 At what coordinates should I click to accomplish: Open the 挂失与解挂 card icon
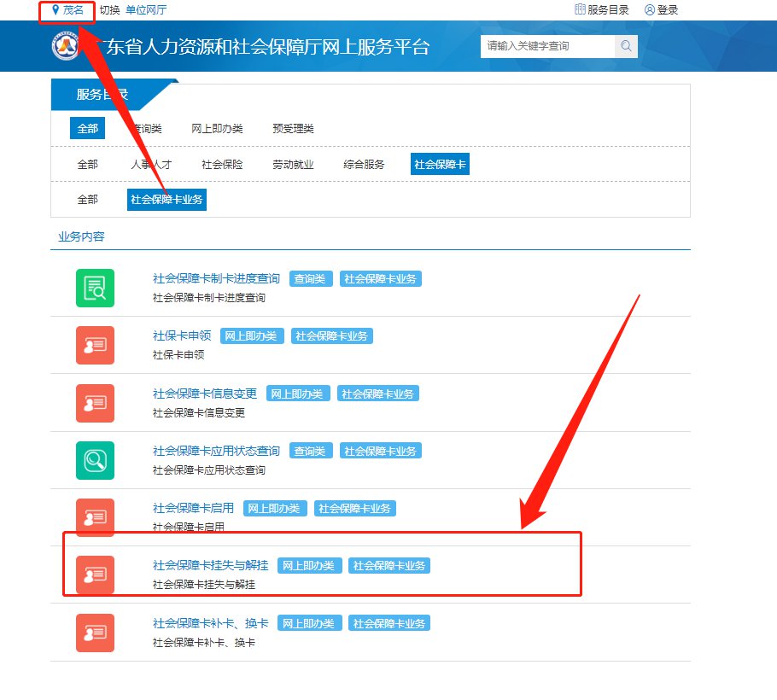(x=95, y=575)
